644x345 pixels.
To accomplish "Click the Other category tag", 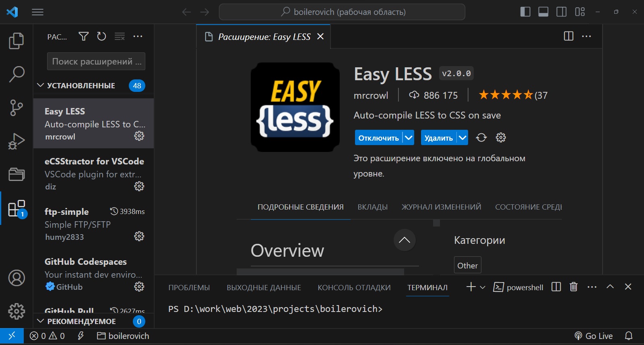I will 467,266.
